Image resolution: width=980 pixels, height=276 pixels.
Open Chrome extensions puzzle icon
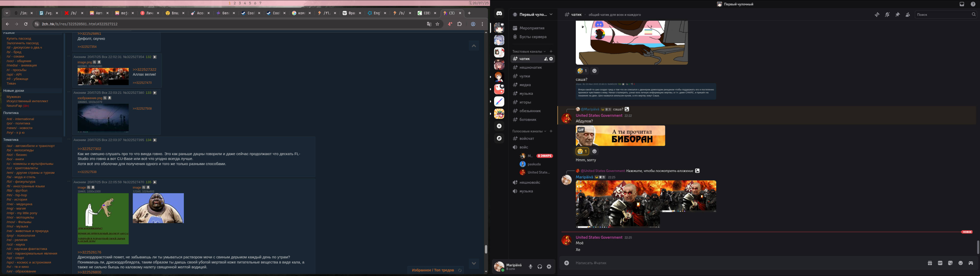[460, 24]
